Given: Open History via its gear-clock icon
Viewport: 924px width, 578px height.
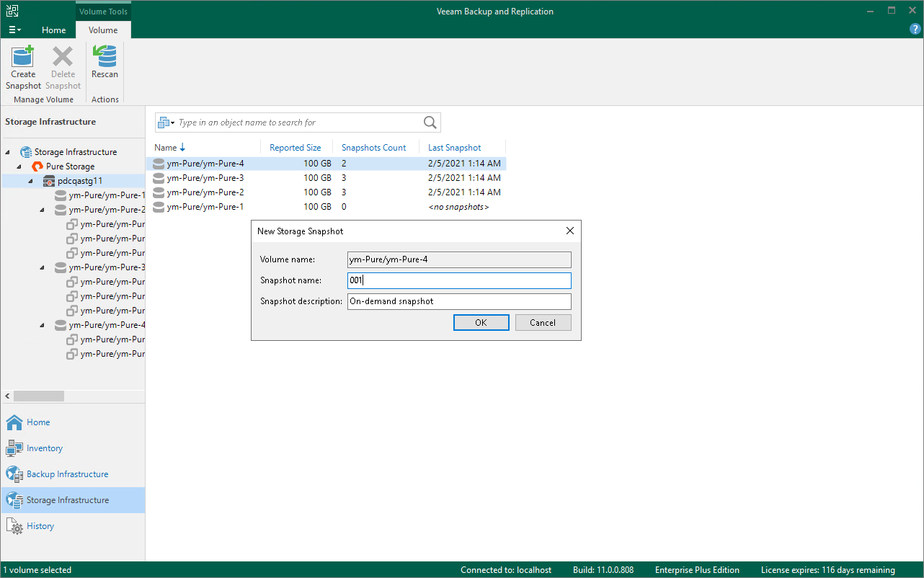Looking at the screenshot, I should pos(14,526).
